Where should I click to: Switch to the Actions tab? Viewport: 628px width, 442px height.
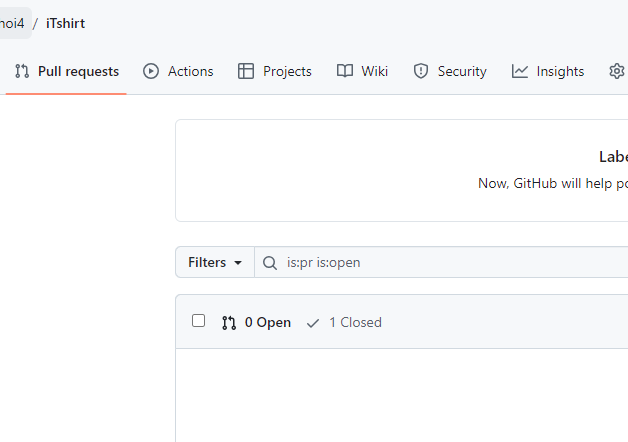click(178, 71)
